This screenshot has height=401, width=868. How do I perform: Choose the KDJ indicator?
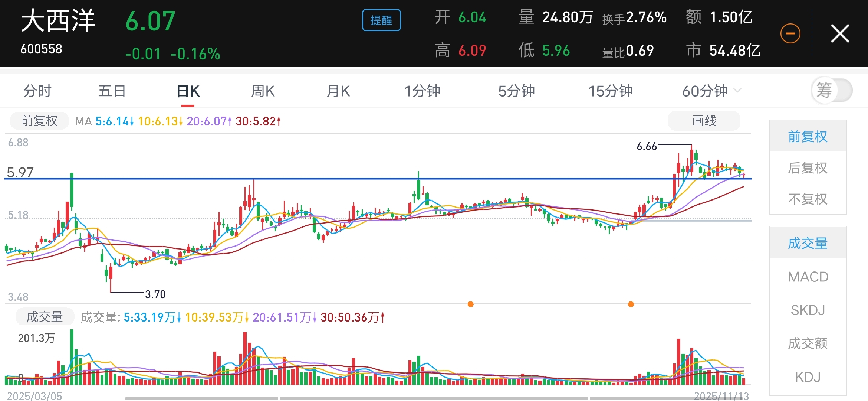808,377
